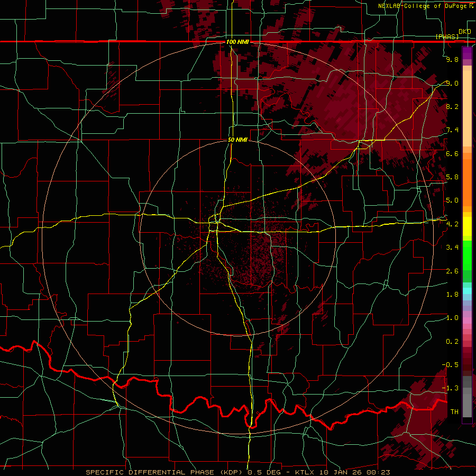
Task: Click the "9.8" scale value
Action: (x=452, y=59)
